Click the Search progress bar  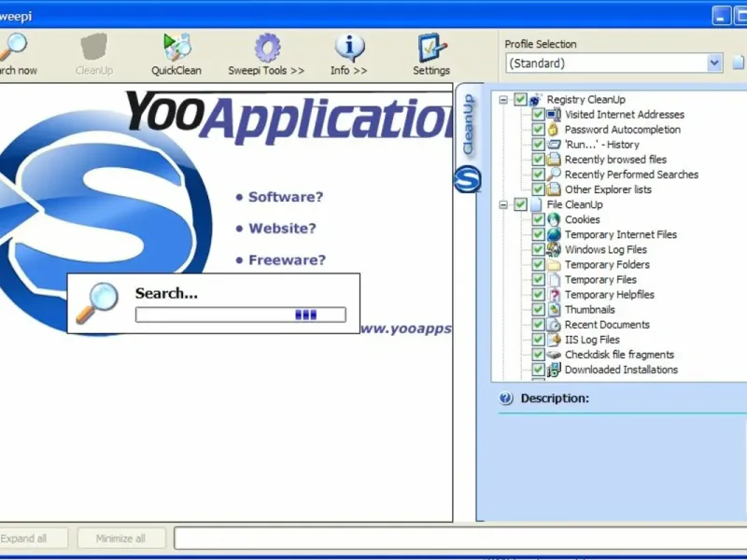241,315
